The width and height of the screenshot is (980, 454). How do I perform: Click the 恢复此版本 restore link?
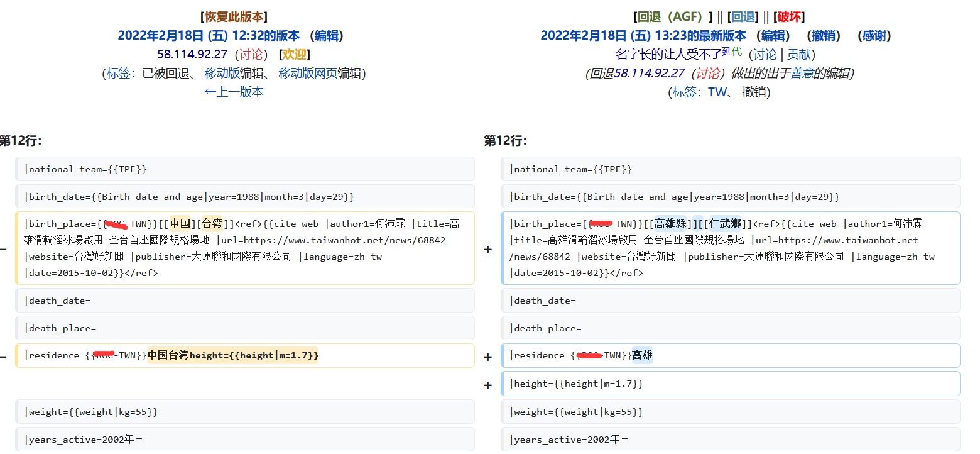(234, 17)
